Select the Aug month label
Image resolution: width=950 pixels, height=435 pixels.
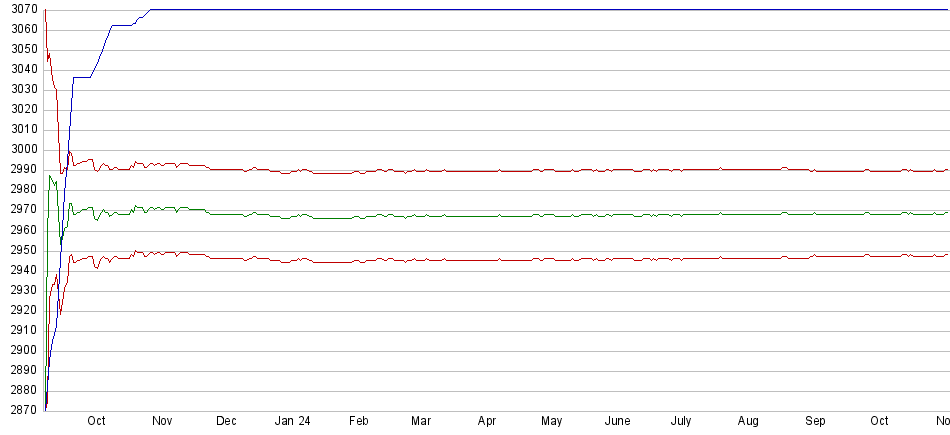click(748, 422)
